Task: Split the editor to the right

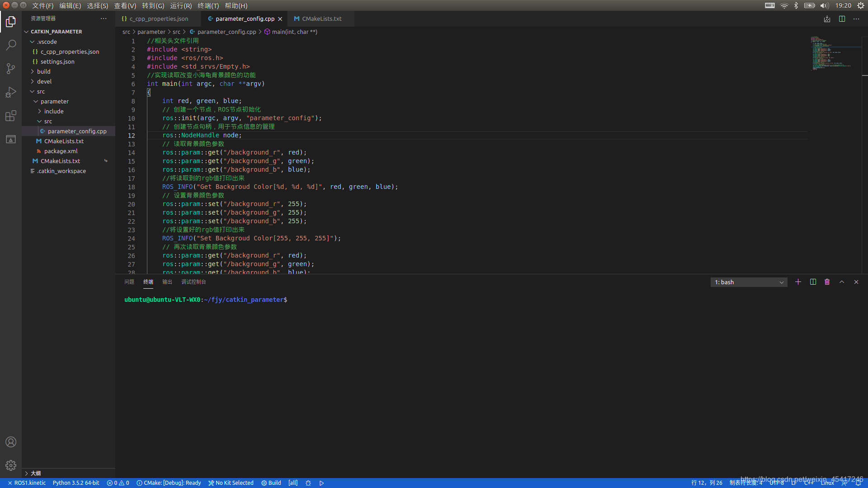Action: (842, 19)
